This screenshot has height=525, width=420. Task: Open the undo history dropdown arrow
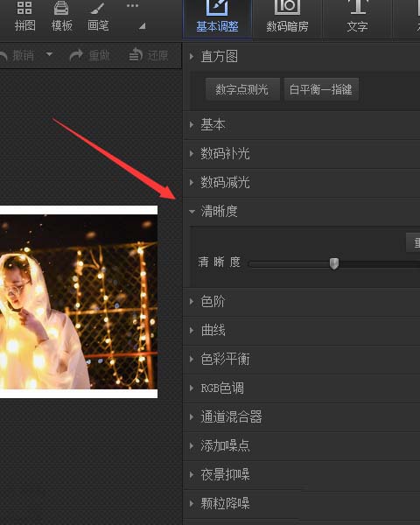tap(49, 54)
